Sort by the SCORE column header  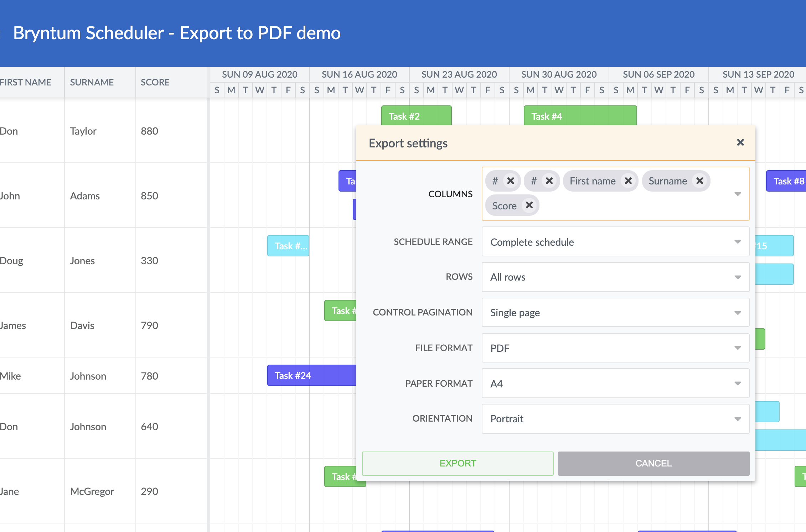(x=155, y=82)
